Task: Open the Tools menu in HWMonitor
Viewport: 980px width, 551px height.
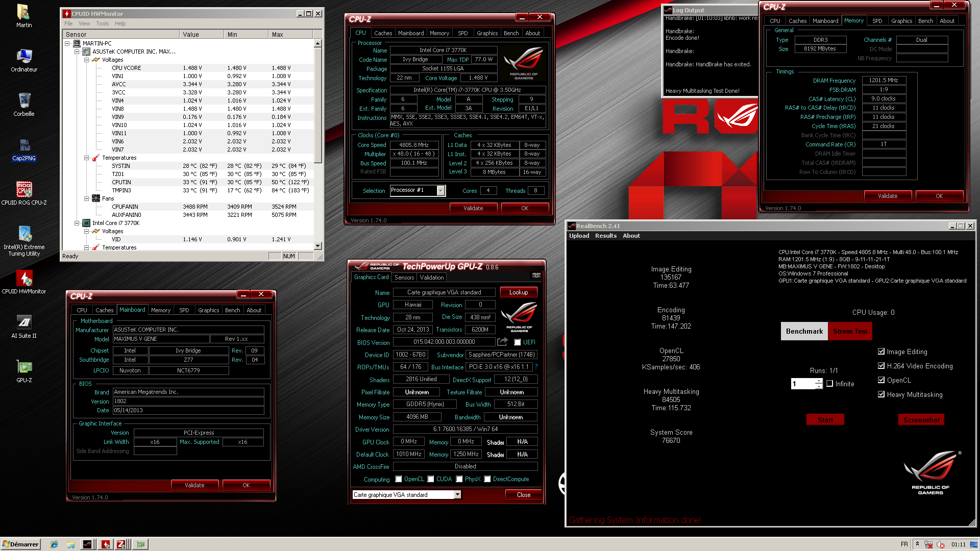Action: (102, 23)
